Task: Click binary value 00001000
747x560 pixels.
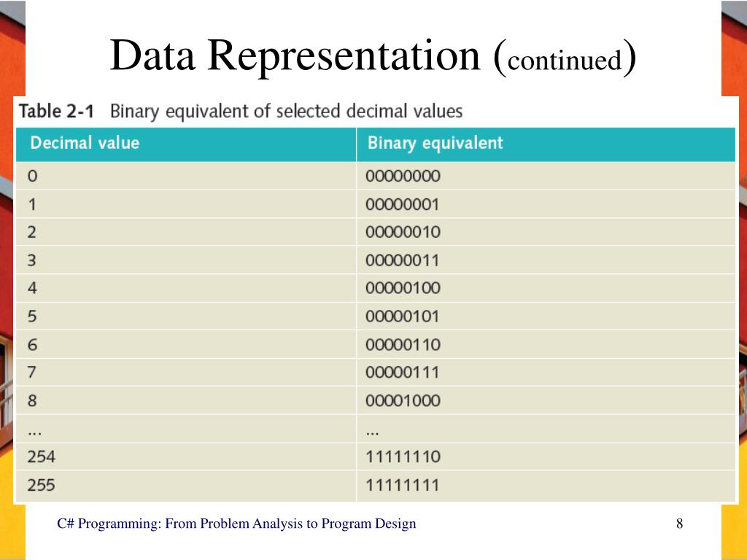Action: (x=403, y=400)
